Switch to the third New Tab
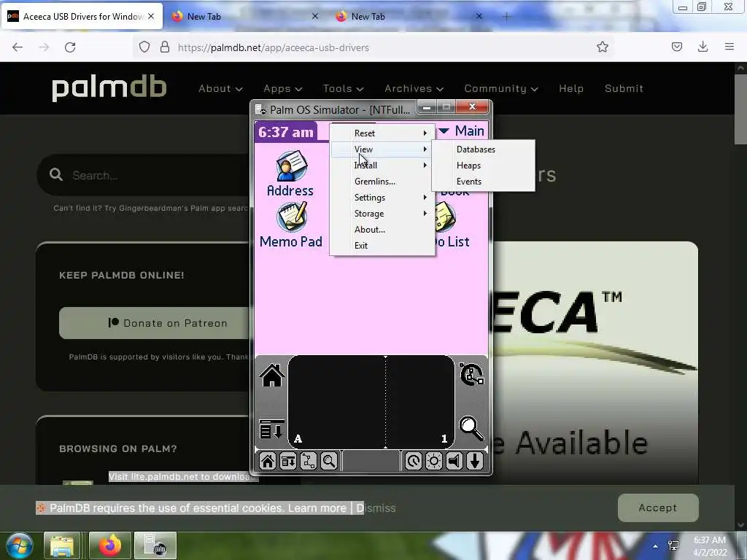The image size is (747, 560). point(410,16)
